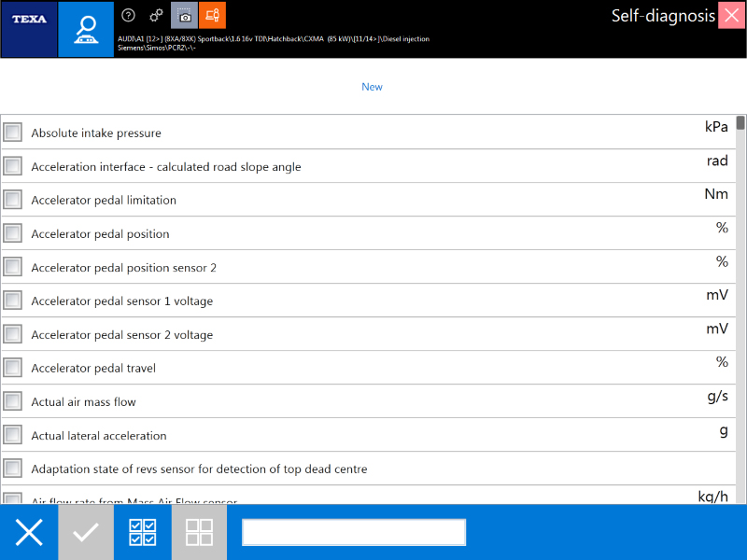Open the vehicle search icon

tap(86, 29)
